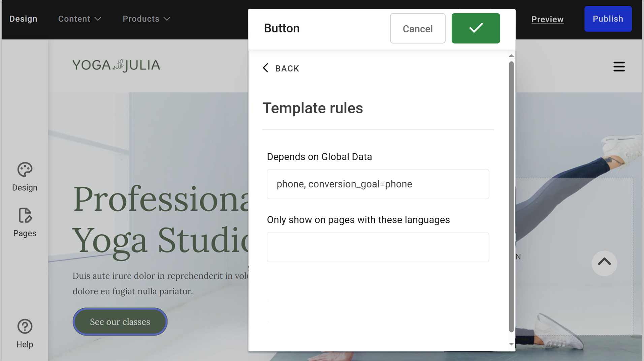This screenshot has height=361, width=644.
Task: Click the languages input field
Action: pyautogui.click(x=378, y=247)
